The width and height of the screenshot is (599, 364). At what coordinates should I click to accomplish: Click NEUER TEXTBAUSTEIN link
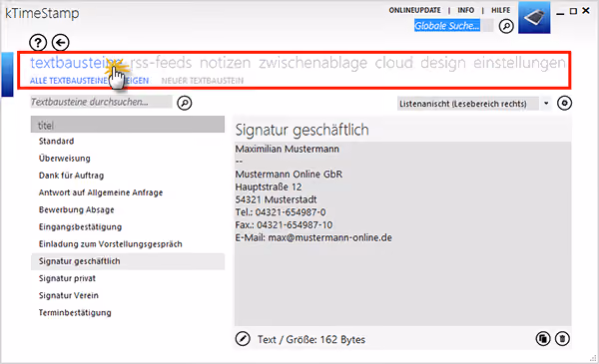pyautogui.click(x=202, y=81)
